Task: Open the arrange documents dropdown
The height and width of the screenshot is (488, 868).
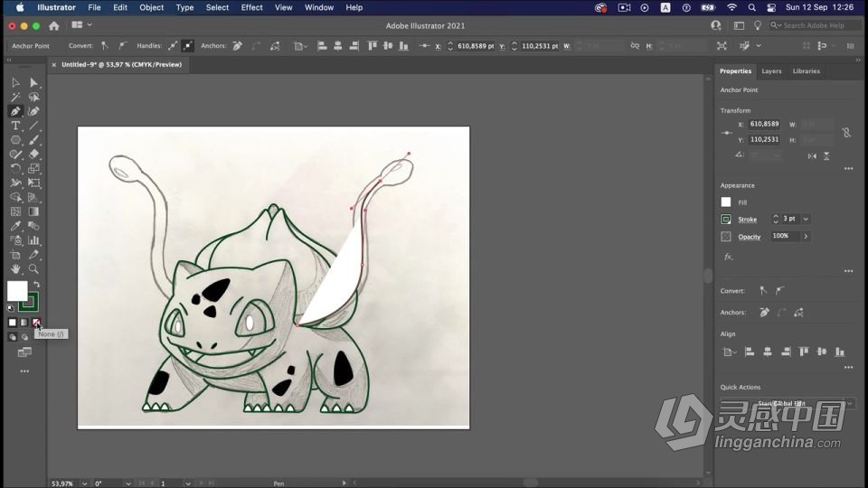Action: (x=82, y=25)
